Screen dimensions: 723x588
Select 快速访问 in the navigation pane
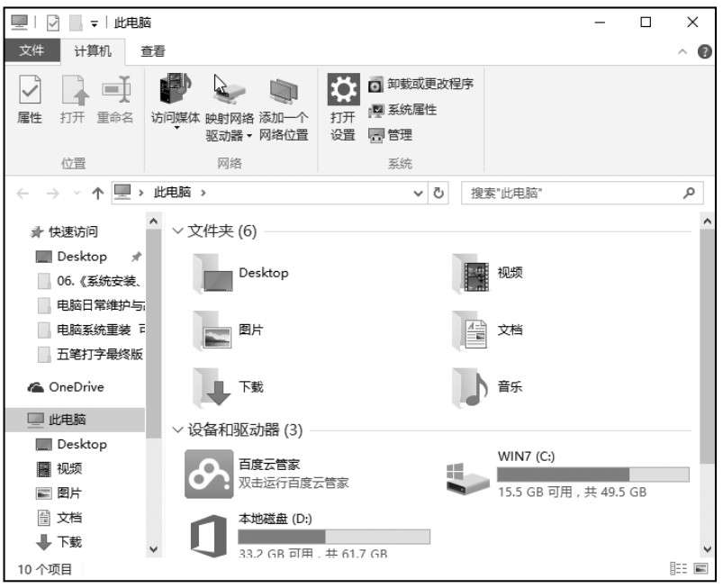(65, 232)
